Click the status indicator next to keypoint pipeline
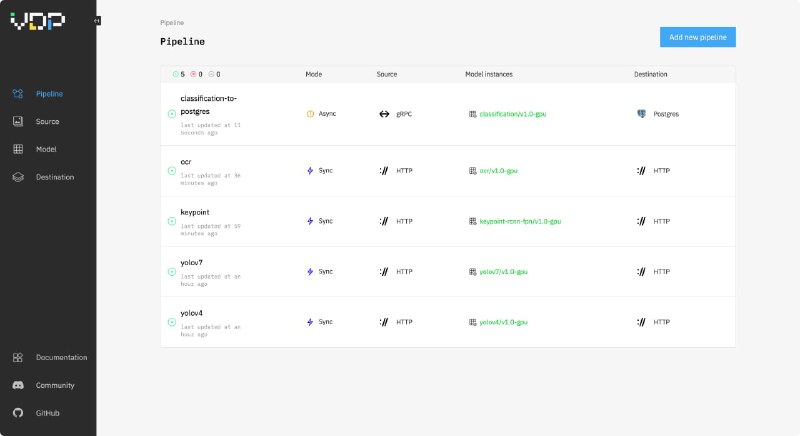800x436 pixels. point(171,220)
